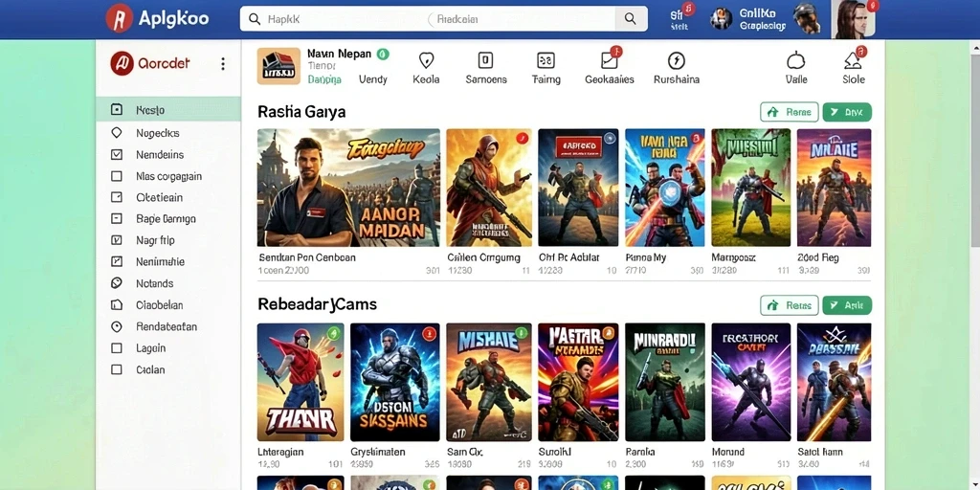Image resolution: width=980 pixels, height=490 pixels.
Task: Open Geokaaiies icon with red badge
Action: click(x=610, y=60)
